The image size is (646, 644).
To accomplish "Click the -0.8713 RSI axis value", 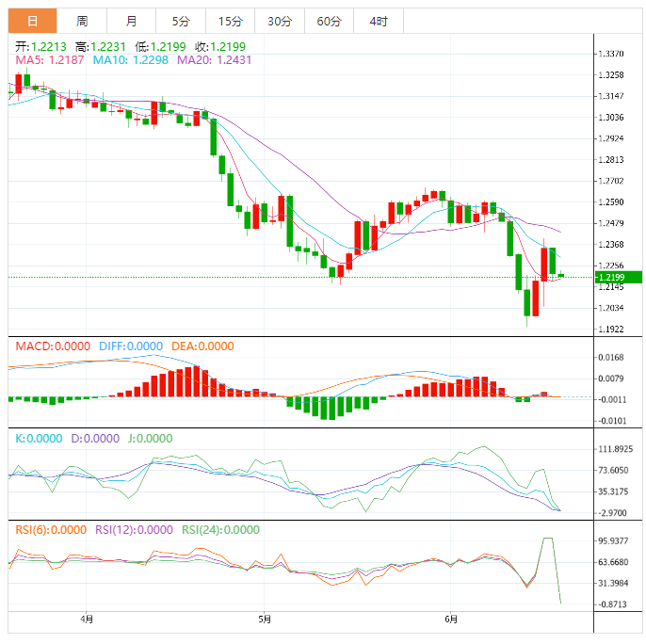I will coord(611,604).
